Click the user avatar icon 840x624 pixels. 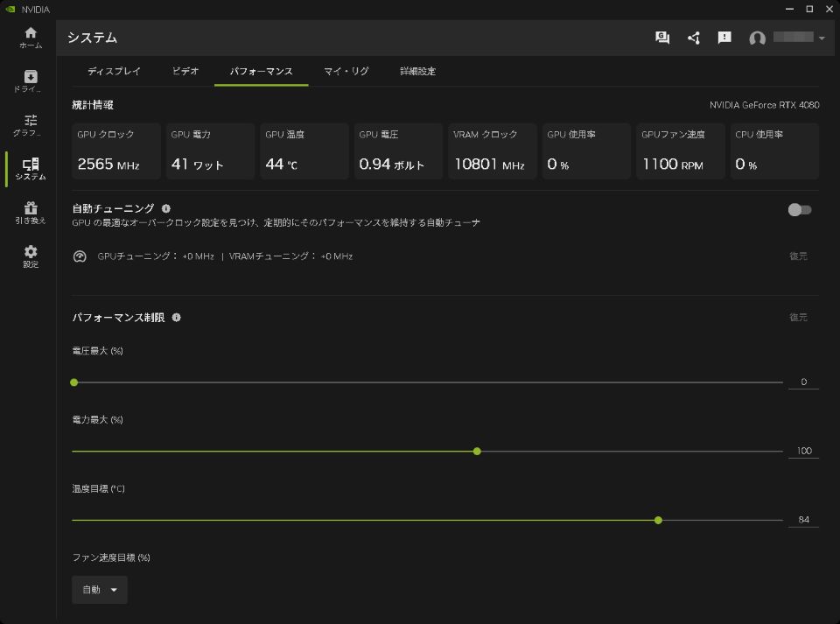click(x=757, y=38)
